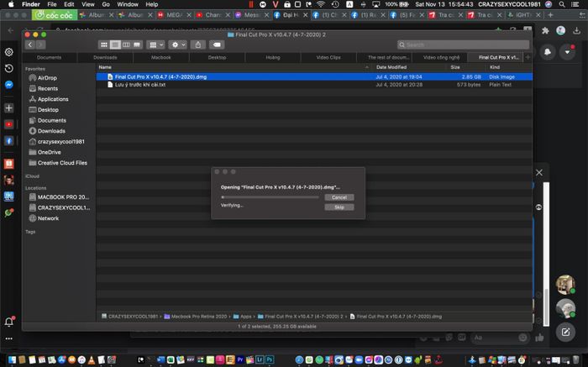Skip verifying the disk image
Screen dimensions: 588x367
(339, 207)
